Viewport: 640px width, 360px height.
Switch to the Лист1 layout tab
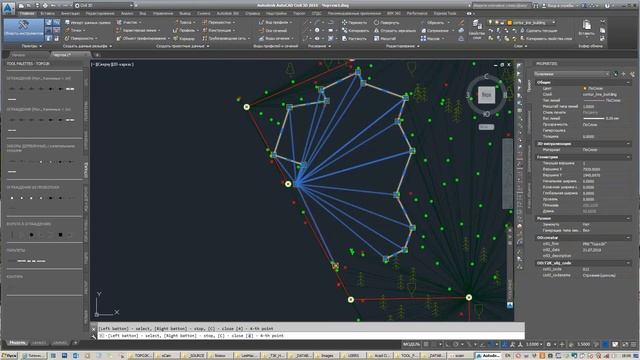click(x=39, y=343)
